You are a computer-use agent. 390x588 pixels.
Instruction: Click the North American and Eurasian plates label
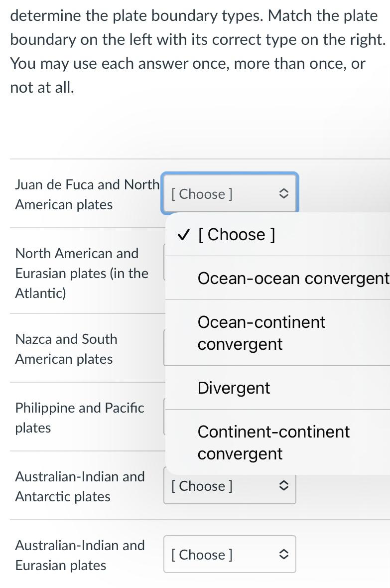click(82, 273)
